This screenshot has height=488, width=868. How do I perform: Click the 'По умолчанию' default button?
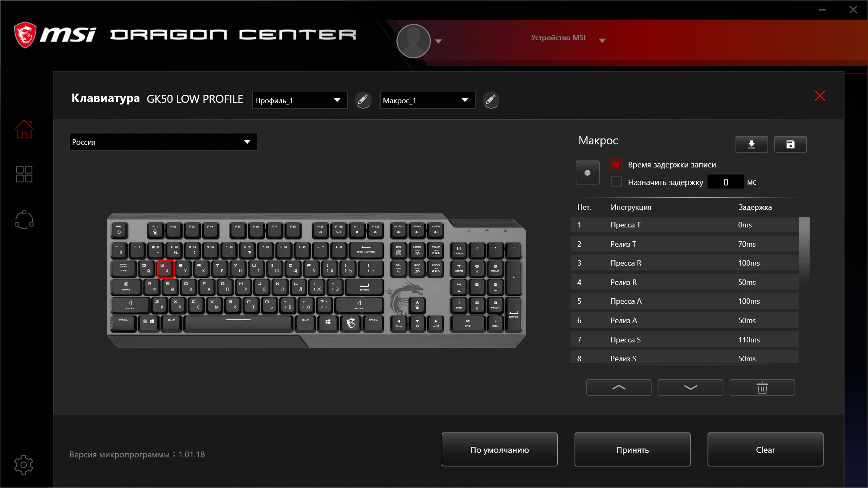coord(500,449)
